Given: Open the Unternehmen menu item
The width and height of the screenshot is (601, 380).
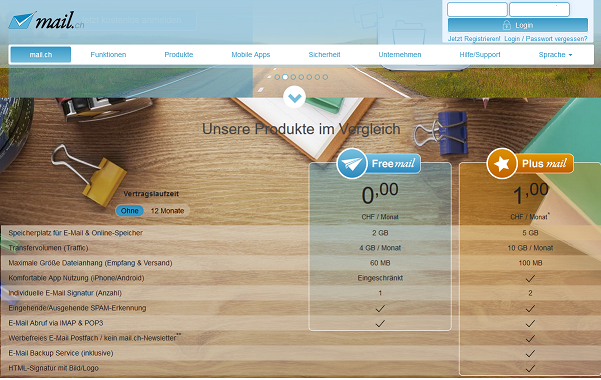Looking at the screenshot, I should (400, 55).
